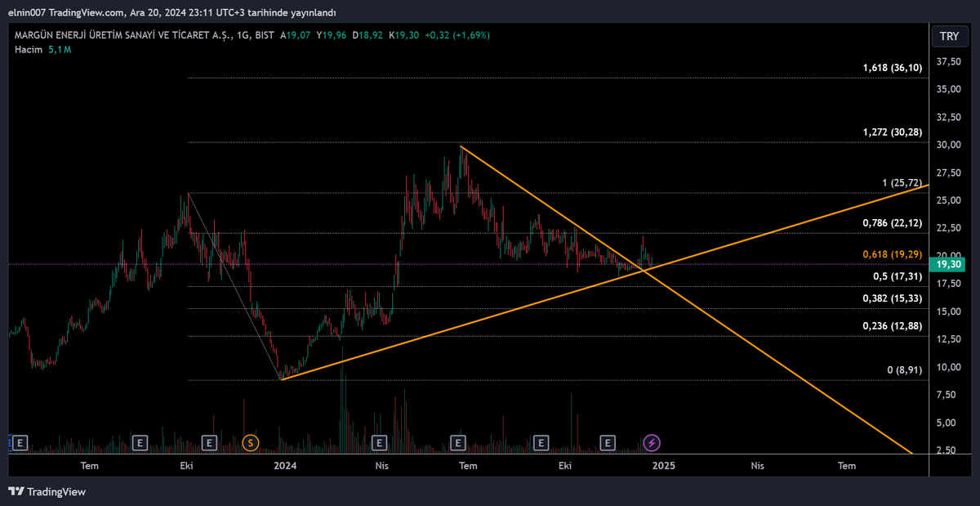Click the 37,50 price axis label
This screenshot has height=506, width=980.
coord(948,61)
